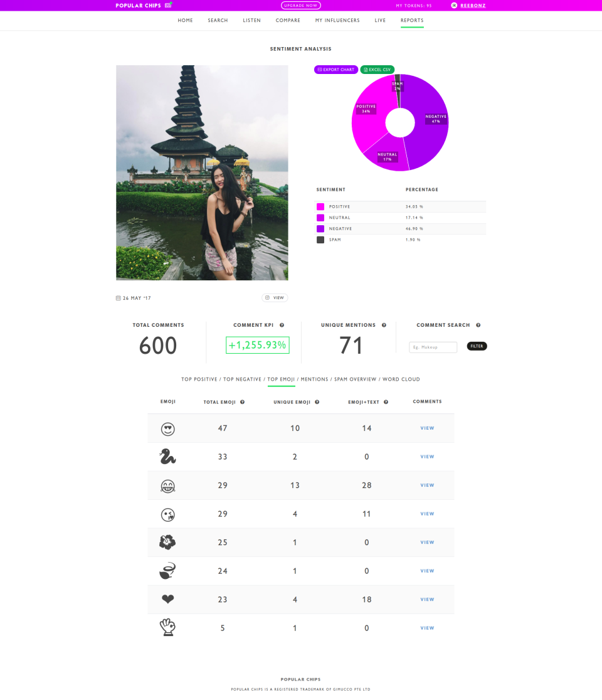Click the Comment Search help icon
Image resolution: width=602 pixels, height=700 pixels.
pyautogui.click(x=478, y=325)
